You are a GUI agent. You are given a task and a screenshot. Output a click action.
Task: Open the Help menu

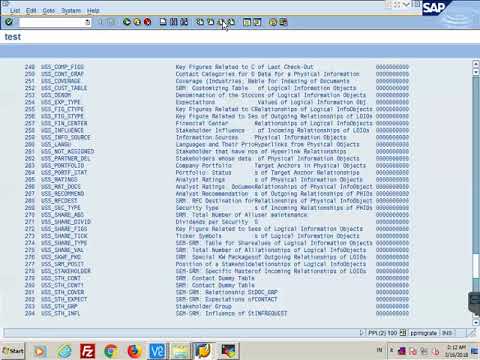[x=93, y=10]
